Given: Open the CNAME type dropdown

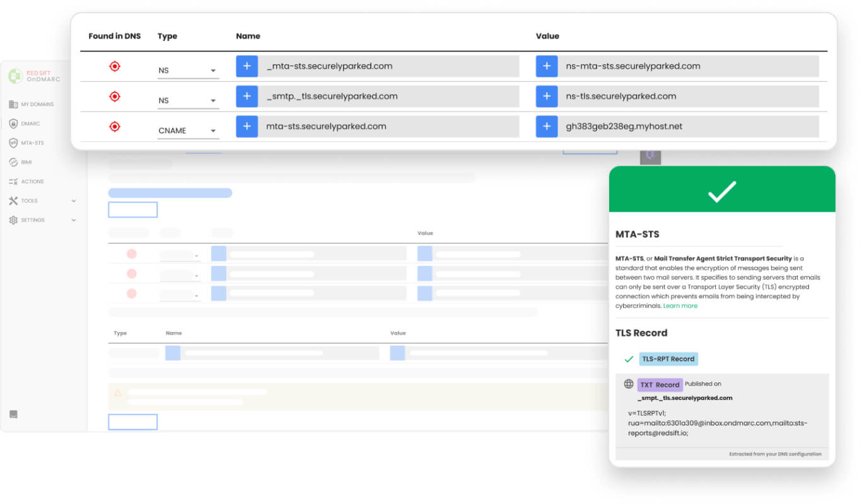Looking at the screenshot, I should (188, 131).
